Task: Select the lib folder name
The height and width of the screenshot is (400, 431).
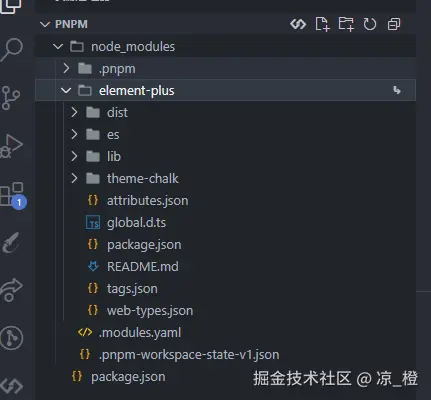Action: [x=114, y=156]
